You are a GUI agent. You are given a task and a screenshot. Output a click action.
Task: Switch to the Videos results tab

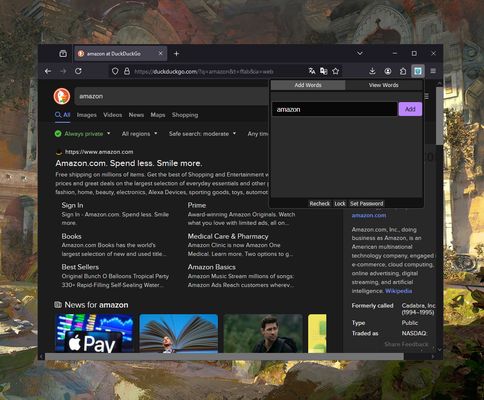112,115
